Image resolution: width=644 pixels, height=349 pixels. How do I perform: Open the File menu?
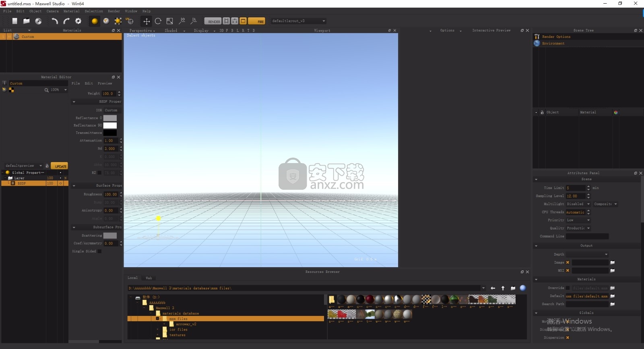click(x=7, y=11)
